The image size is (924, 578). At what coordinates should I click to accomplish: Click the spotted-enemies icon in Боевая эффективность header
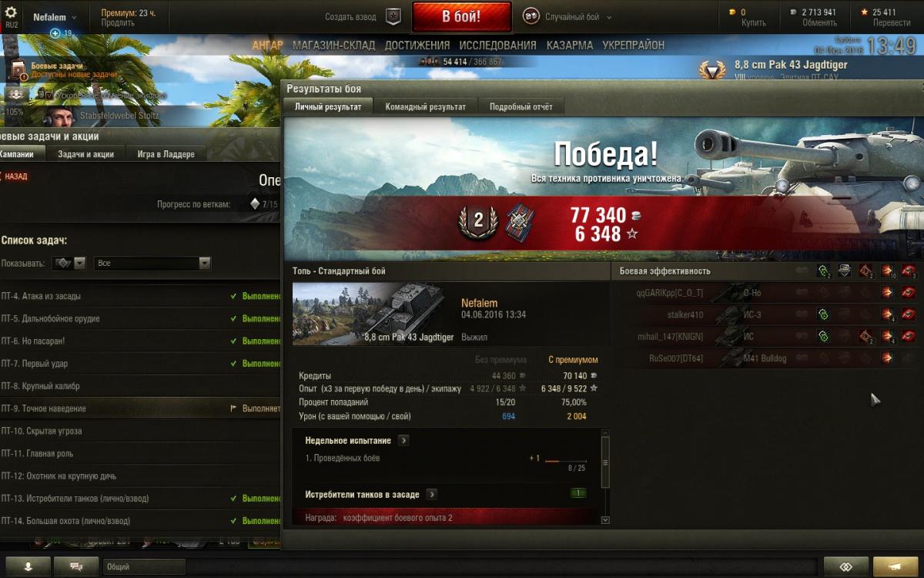click(823, 271)
